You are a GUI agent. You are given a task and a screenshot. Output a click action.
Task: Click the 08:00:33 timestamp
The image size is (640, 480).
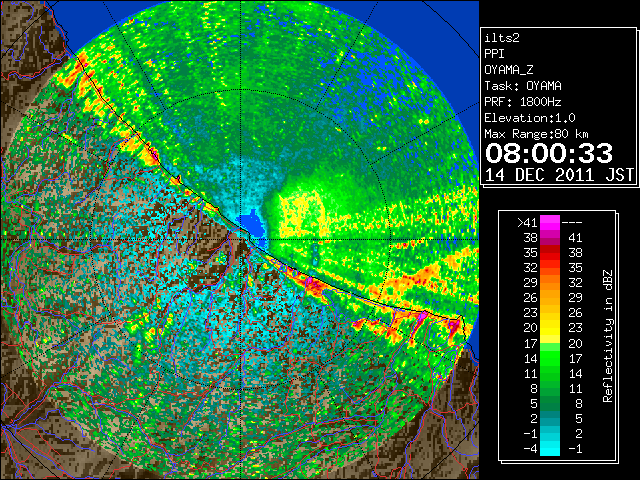549,153
